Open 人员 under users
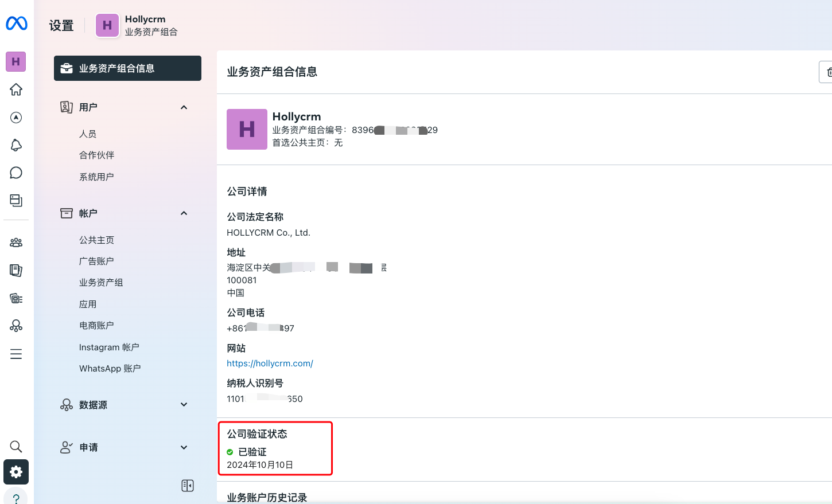The height and width of the screenshot is (504, 832). point(88,134)
